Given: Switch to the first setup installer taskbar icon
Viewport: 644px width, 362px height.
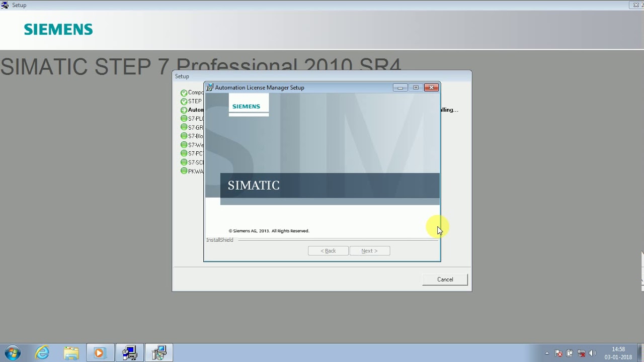Looking at the screenshot, I should pos(129,353).
